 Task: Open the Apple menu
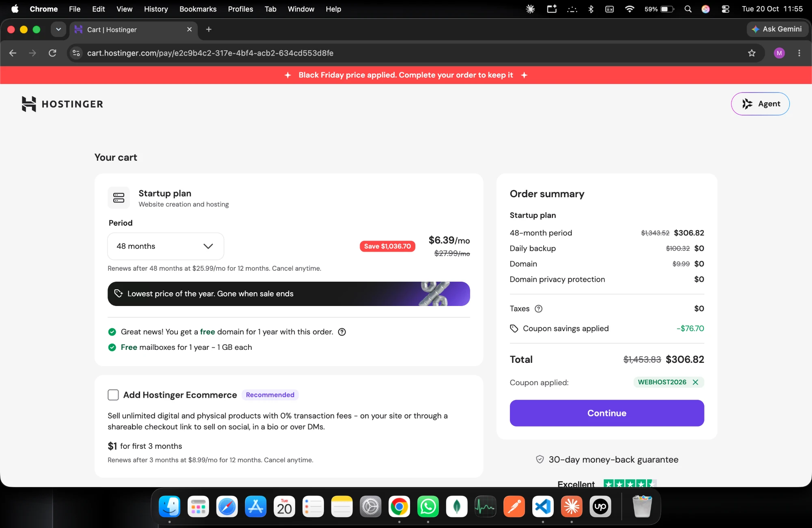15,9
